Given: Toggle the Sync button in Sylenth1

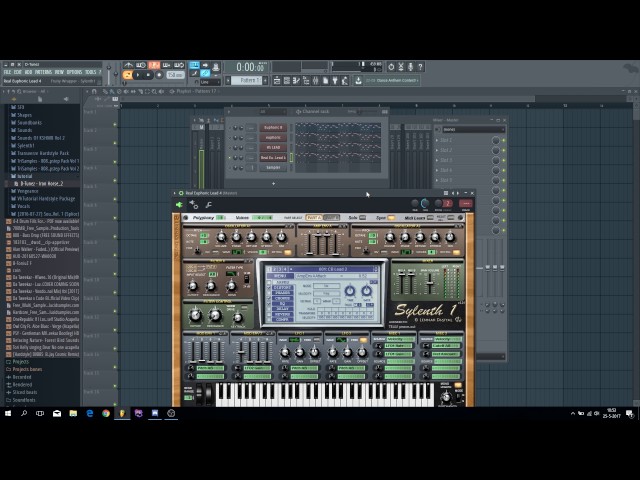Looking at the screenshot, I should [x=391, y=218].
